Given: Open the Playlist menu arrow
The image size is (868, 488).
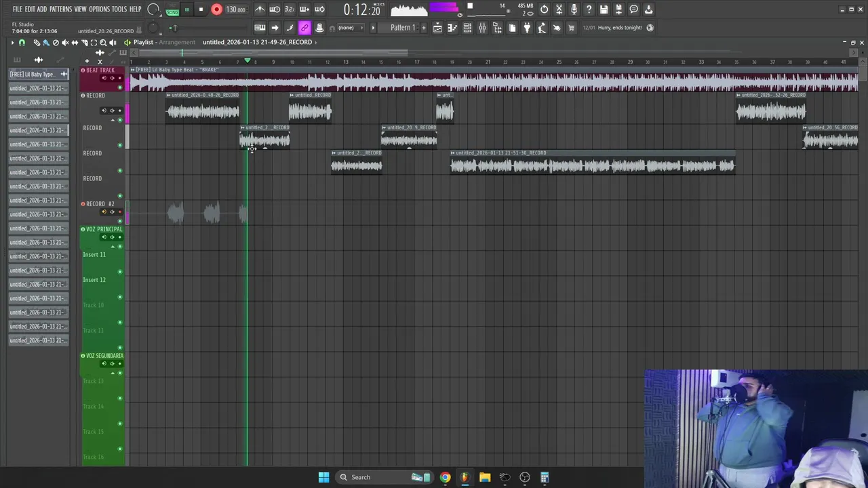Looking at the screenshot, I should 12,43.
